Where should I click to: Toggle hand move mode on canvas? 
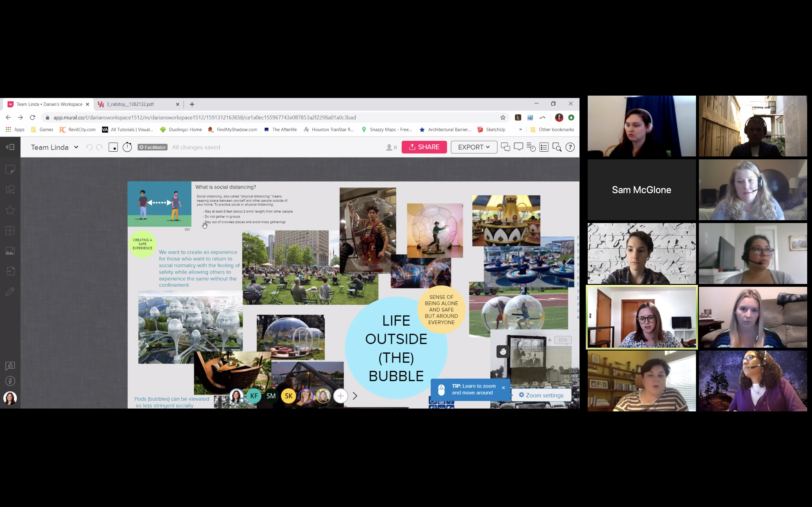coord(503,352)
